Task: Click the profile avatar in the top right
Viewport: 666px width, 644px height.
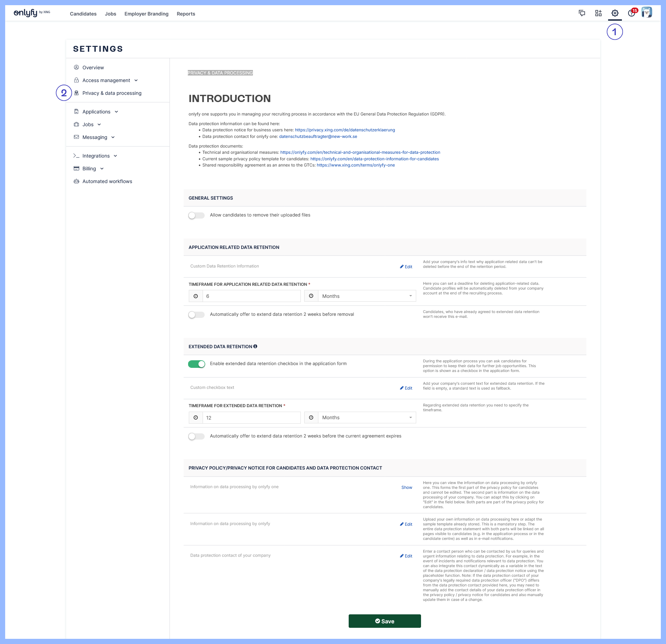Action: click(x=647, y=12)
